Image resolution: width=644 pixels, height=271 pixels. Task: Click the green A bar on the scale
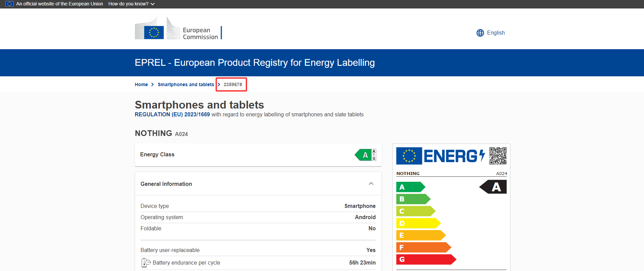point(410,187)
